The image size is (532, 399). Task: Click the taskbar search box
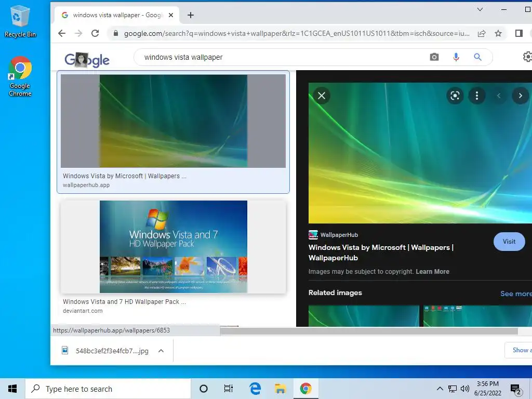click(x=108, y=389)
